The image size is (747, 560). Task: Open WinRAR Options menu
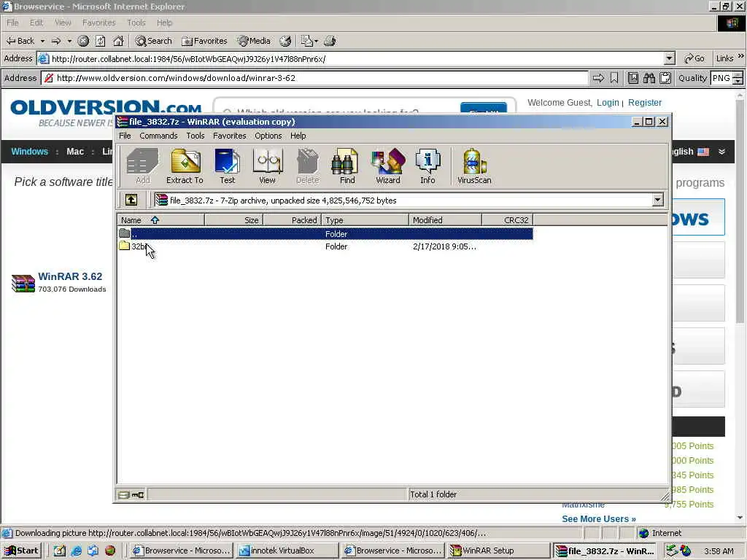pyautogui.click(x=268, y=136)
